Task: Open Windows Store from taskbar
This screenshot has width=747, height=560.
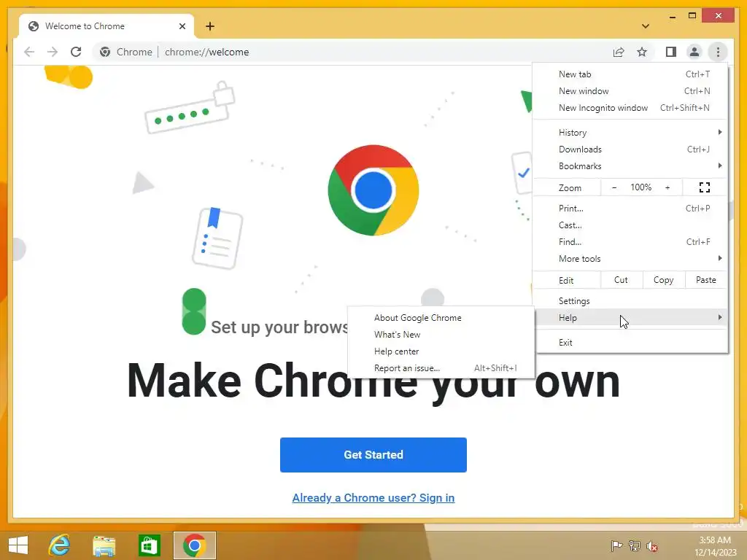Action: tap(149, 545)
